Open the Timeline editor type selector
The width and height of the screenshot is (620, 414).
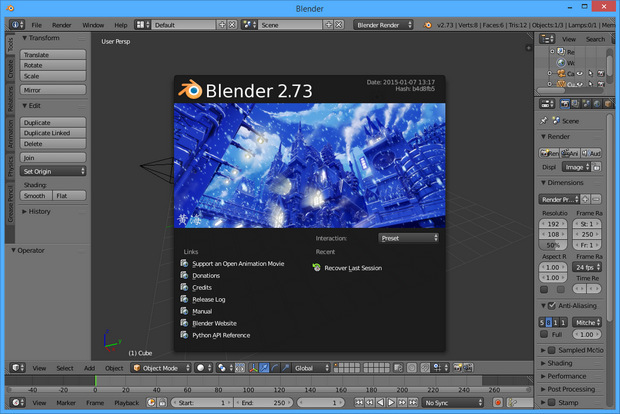tap(17, 403)
